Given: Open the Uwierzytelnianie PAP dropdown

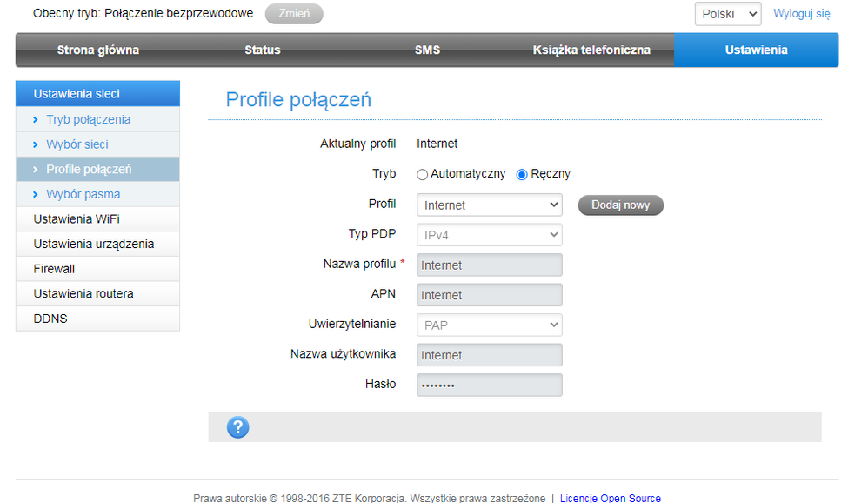Looking at the screenshot, I should tap(490, 325).
